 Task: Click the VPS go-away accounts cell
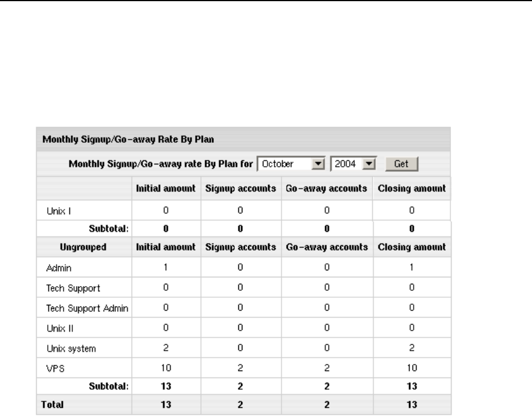coord(326,369)
